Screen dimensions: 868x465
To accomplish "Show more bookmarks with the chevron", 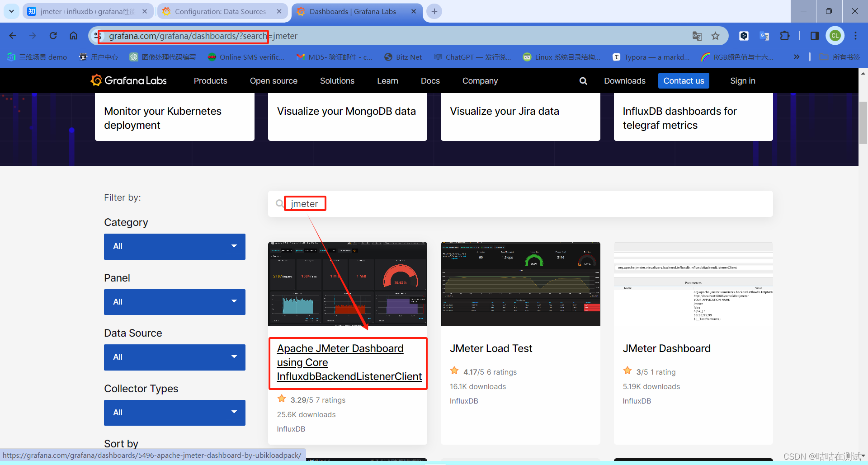I will 797,57.
